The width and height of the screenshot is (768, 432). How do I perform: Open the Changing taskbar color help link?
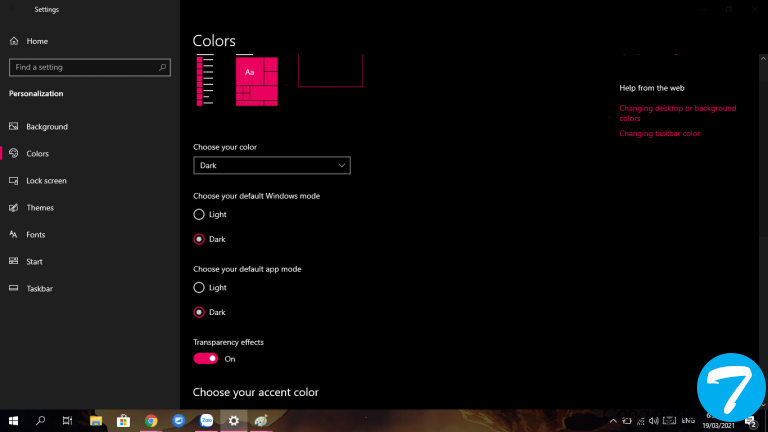659,134
